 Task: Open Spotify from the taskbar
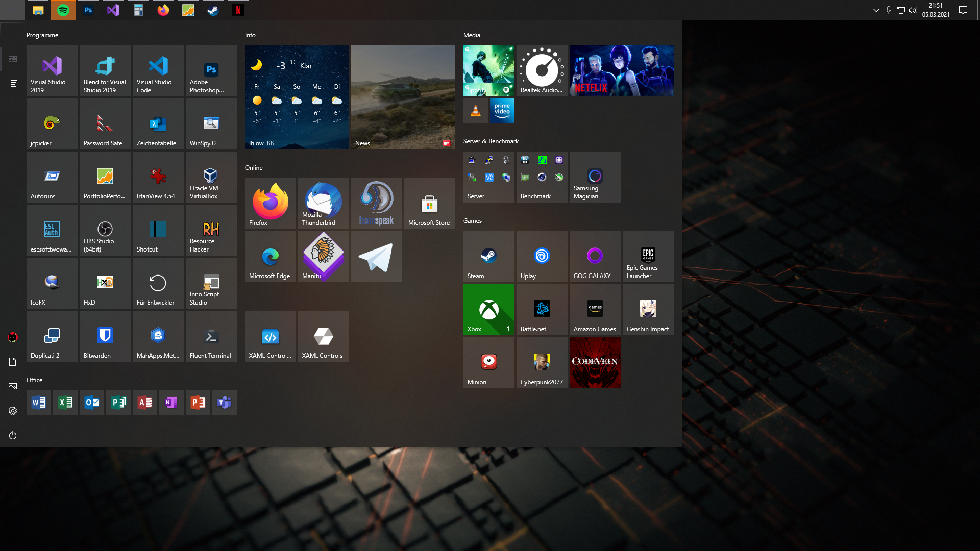[63, 10]
